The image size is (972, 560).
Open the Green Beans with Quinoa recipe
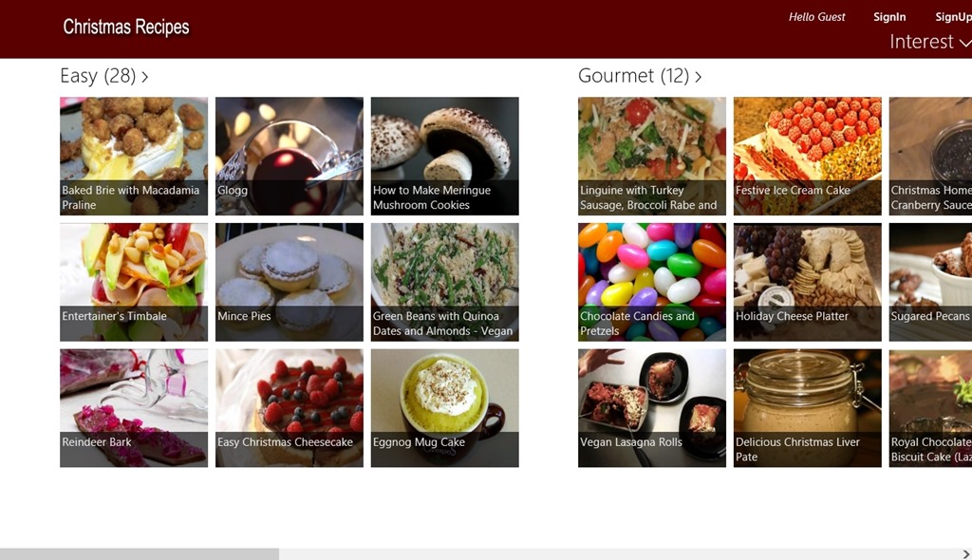[x=445, y=282]
